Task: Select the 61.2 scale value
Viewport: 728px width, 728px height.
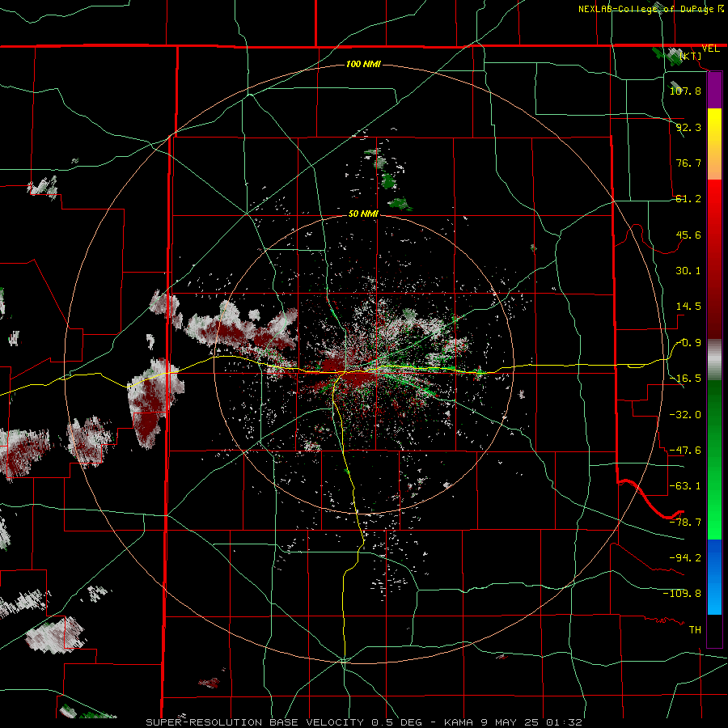Action: tap(688, 199)
